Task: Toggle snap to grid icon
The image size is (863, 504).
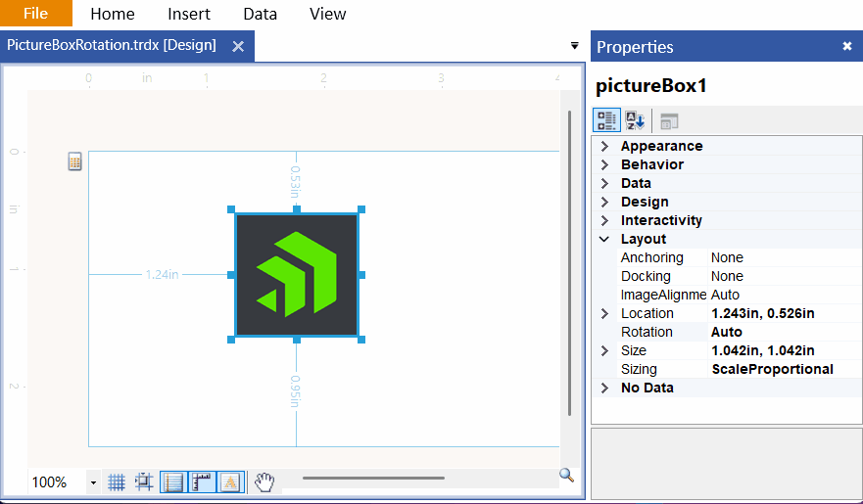Action: point(144,482)
